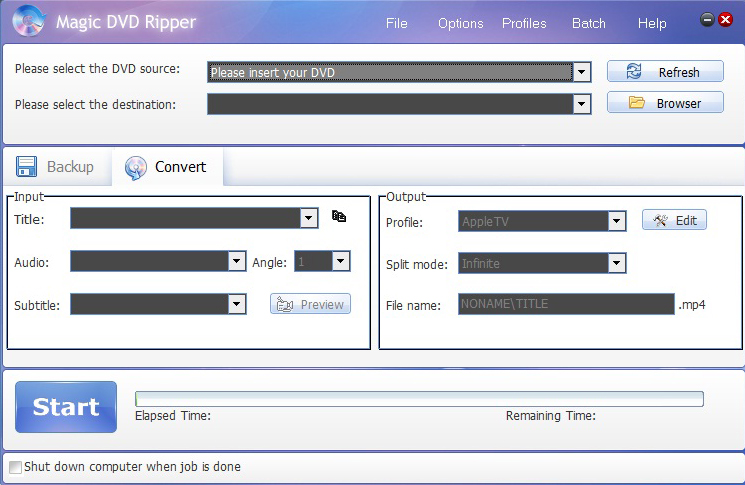The width and height of the screenshot is (745, 485).
Task: Expand the destination dropdown arrow
Action: (582, 104)
